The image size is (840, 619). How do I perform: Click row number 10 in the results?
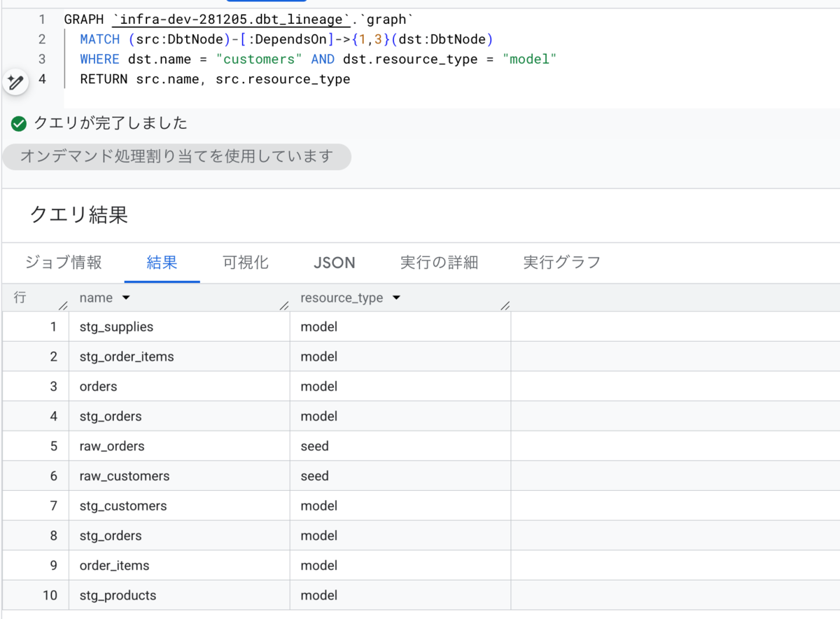[x=50, y=595]
